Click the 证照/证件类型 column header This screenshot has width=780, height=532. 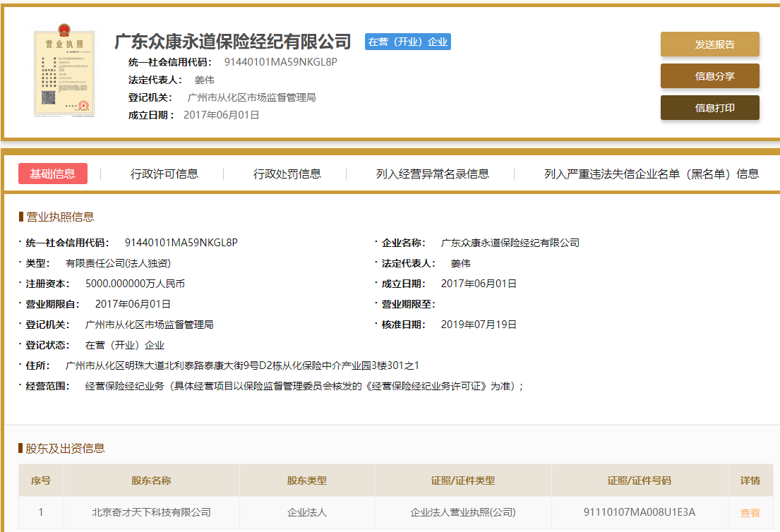pos(463,480)
